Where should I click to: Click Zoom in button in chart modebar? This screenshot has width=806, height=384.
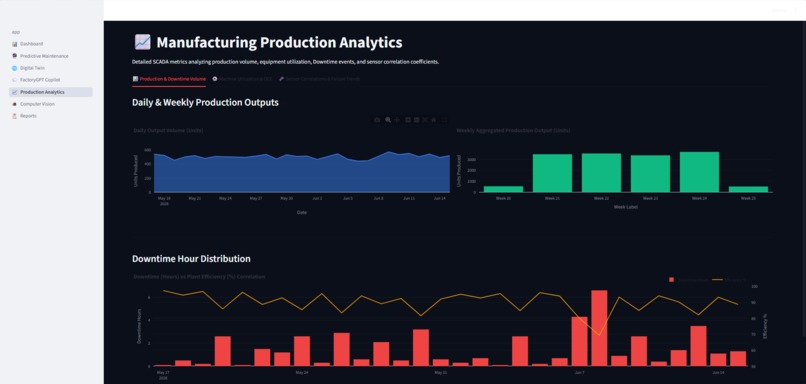(x=408, y=120)
